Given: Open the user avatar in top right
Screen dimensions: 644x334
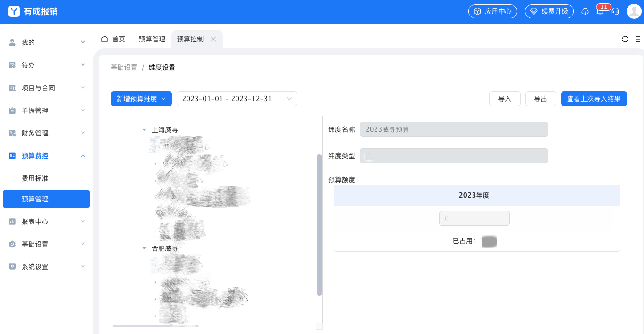Looking at the screenshot, I should [634, 11].
